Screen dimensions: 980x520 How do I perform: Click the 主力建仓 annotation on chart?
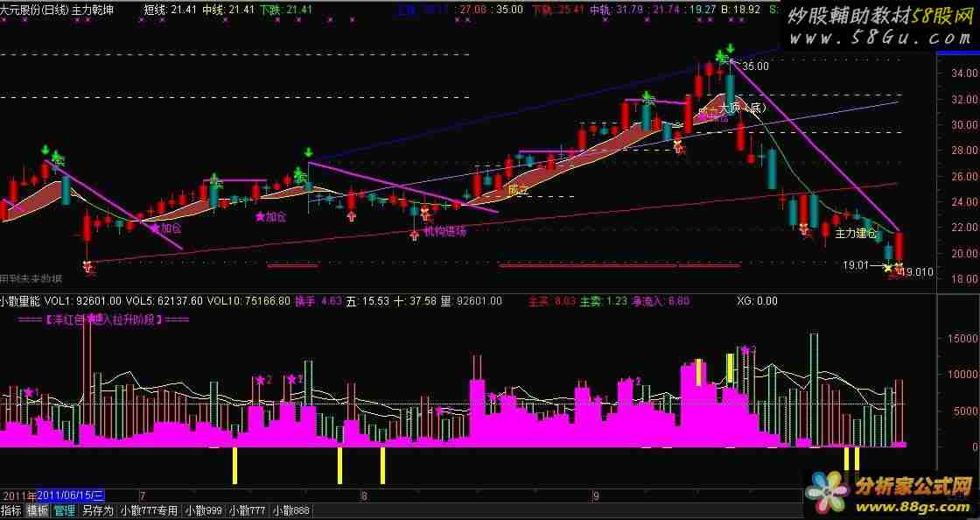pyautogui.click(x=856, y=233)
